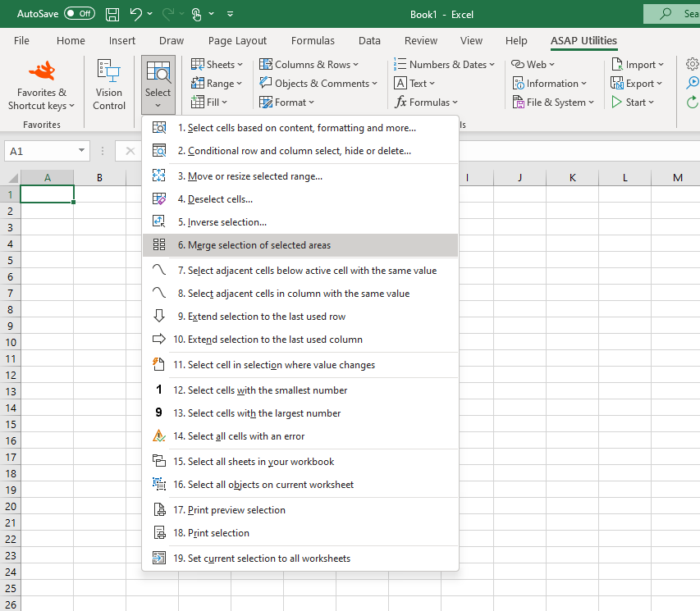700x611 pixels.
Task: Click icon for Select cell where value changes
Action: point(159,364)
